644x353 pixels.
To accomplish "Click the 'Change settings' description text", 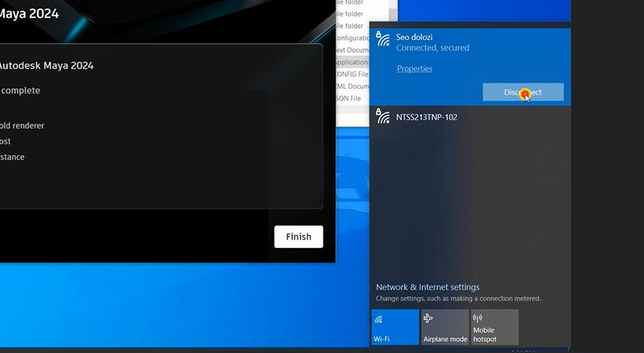I will [x=458, y=299].
